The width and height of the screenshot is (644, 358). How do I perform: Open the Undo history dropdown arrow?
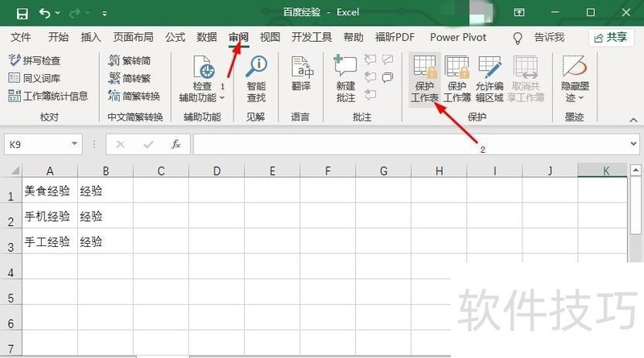click(57, 13)
